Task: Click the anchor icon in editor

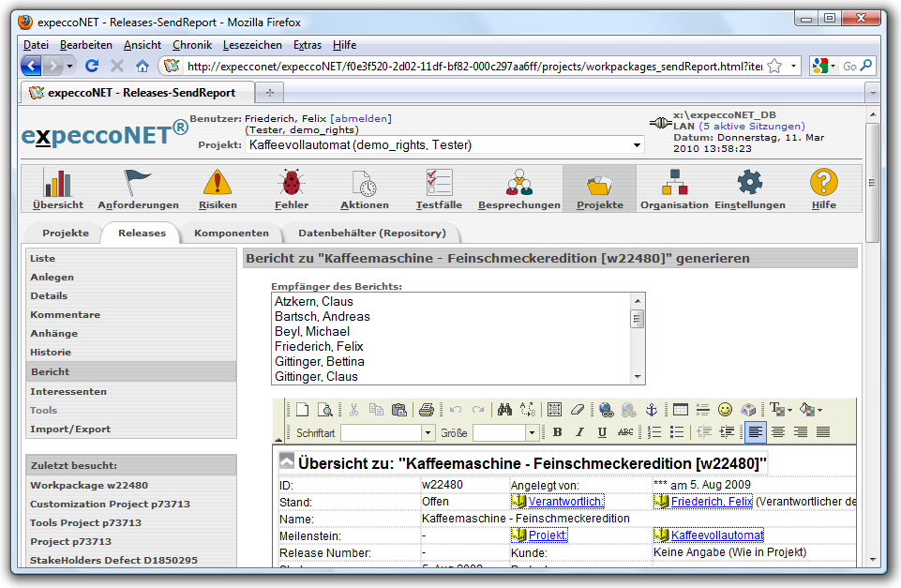Action: coord(653,410)
